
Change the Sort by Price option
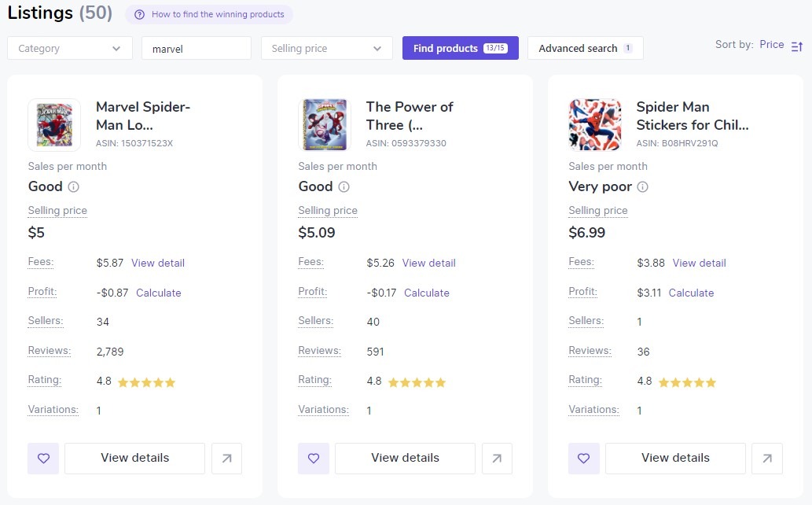772,45
